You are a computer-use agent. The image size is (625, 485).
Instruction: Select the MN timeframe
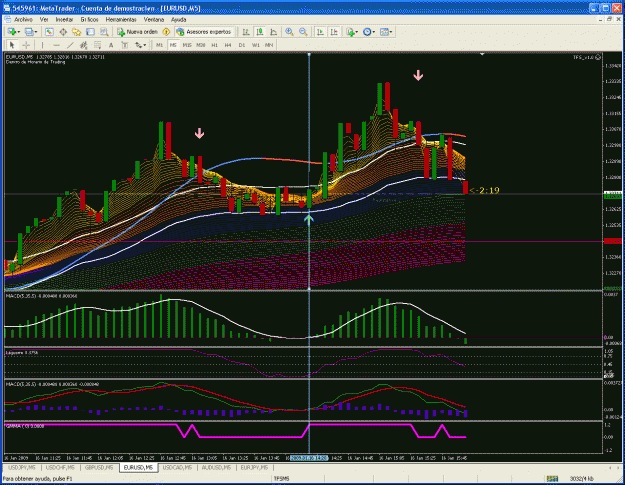click(269, 45)
